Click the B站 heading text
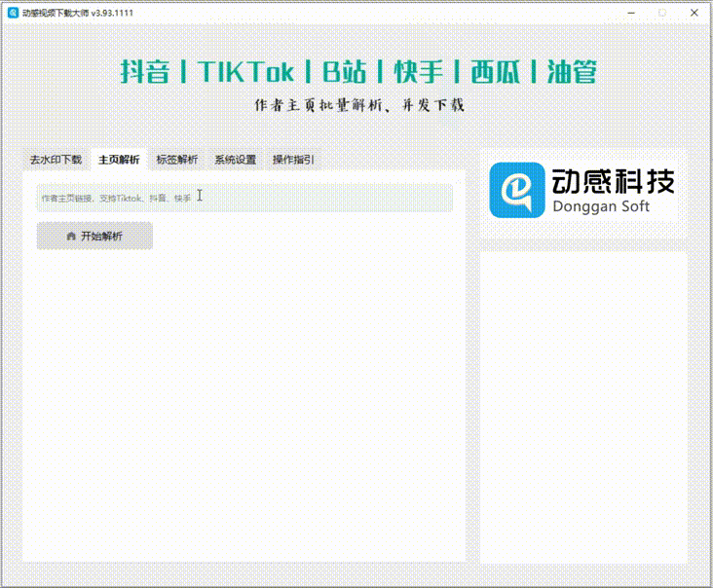 [x=349, y=72]
